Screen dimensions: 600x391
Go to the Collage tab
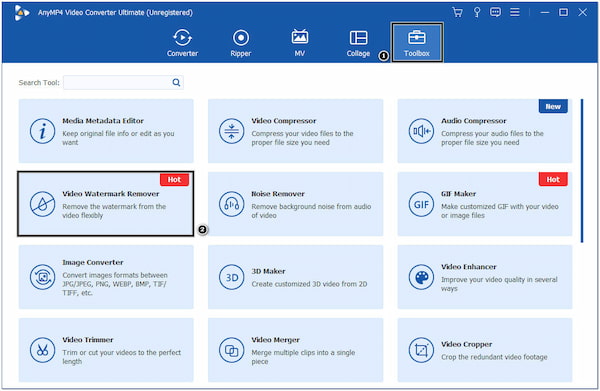point(358,43)
